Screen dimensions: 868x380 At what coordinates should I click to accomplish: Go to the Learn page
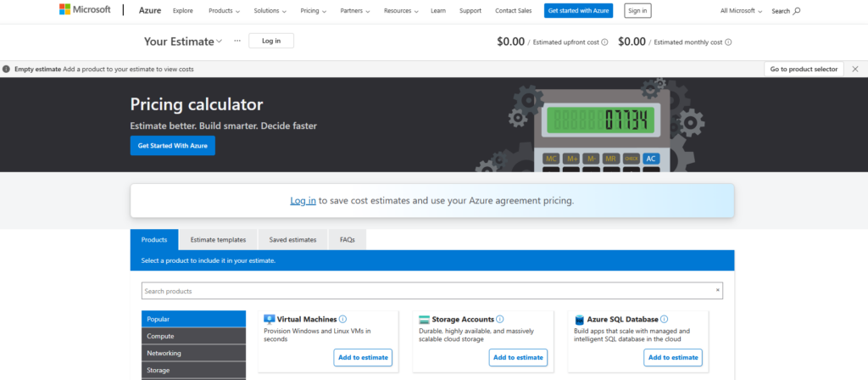(x=438, y=10)
